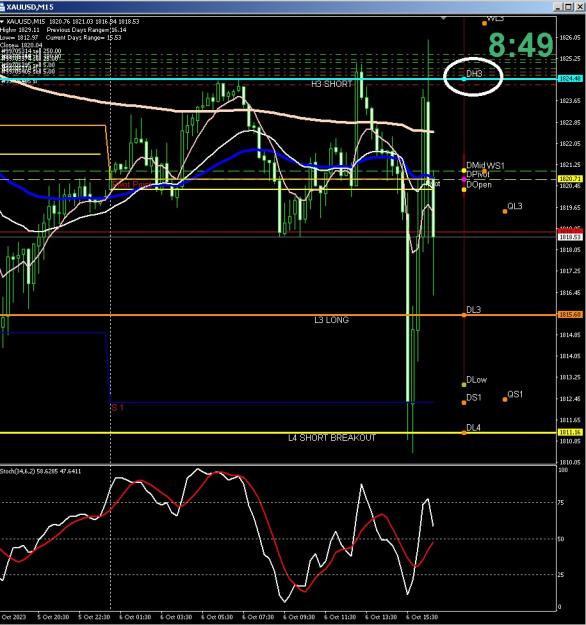
Task: Close the XAUUSD,M15 chart window
Action: [579, 7]
